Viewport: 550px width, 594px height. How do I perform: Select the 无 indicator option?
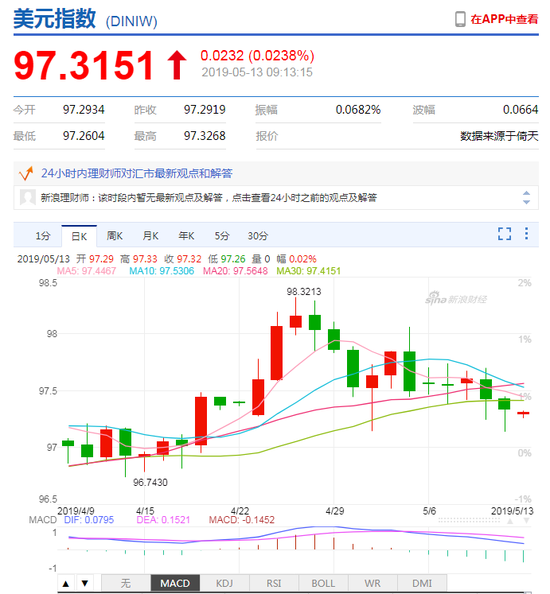pos(126,583)
